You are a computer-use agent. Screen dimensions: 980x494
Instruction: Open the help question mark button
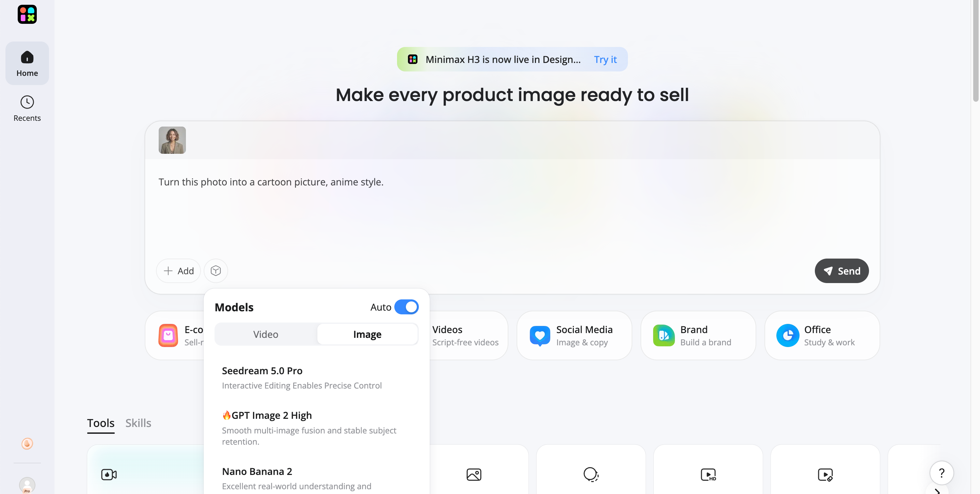[941, 473]
